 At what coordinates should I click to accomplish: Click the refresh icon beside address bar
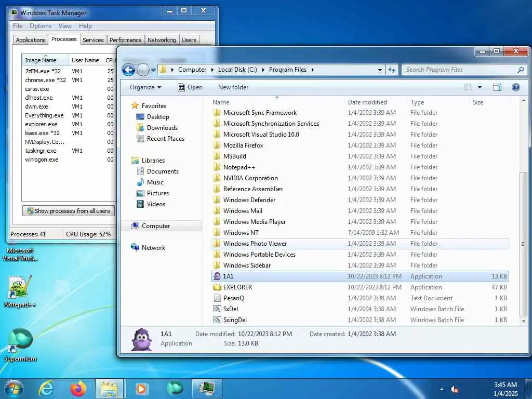(x=392, y=70)
